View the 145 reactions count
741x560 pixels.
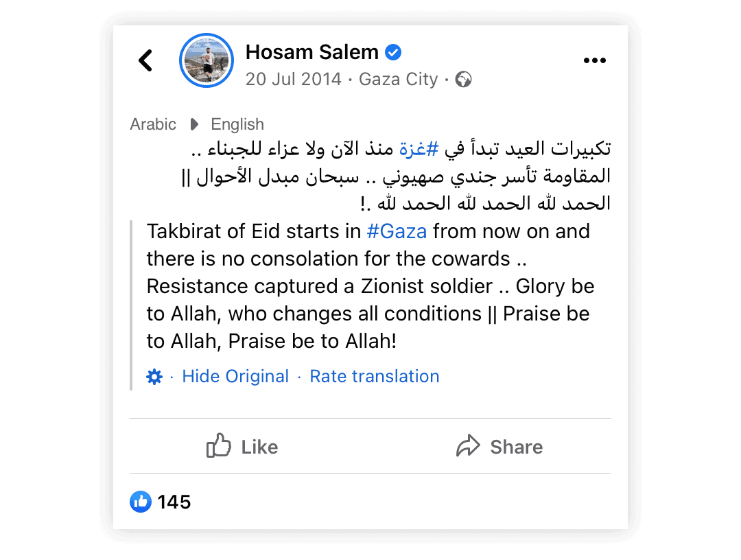174,502
